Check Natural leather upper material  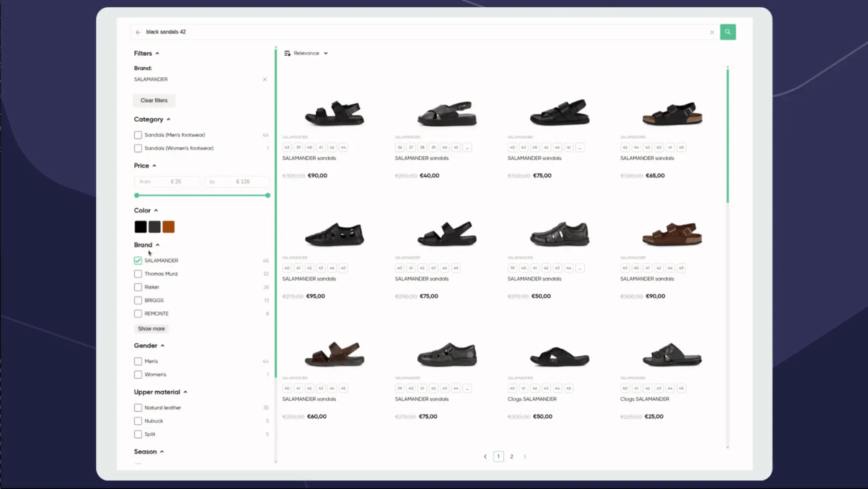(138, 407)
